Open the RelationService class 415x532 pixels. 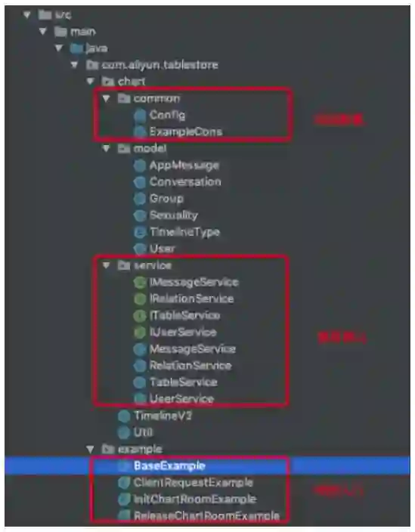point(190,366)
